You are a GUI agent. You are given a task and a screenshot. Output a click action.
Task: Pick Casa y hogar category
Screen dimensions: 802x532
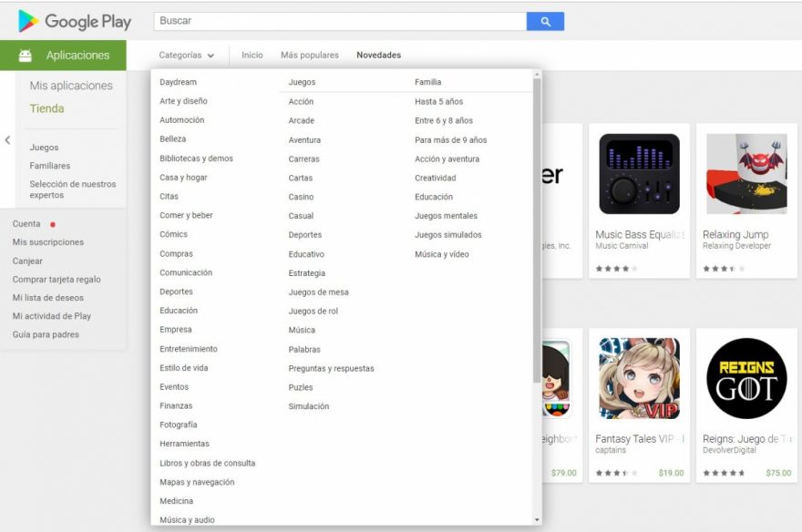(183, 178)
